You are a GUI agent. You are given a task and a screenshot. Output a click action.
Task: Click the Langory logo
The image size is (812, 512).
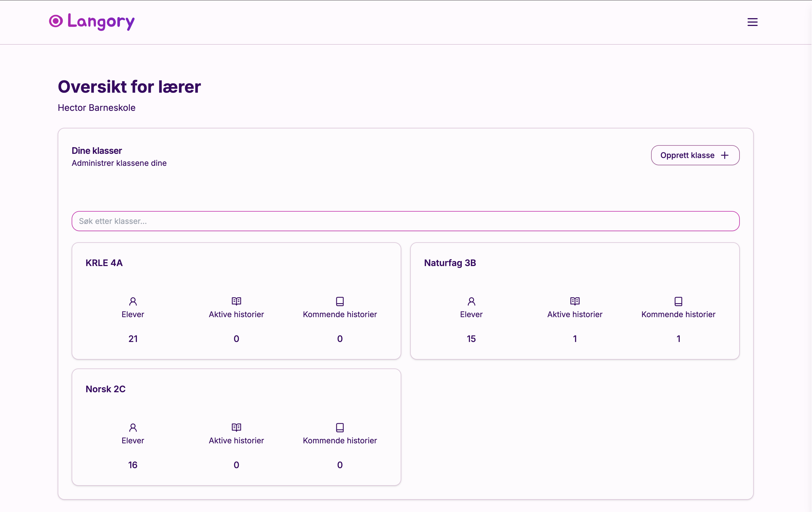point(92,21)
